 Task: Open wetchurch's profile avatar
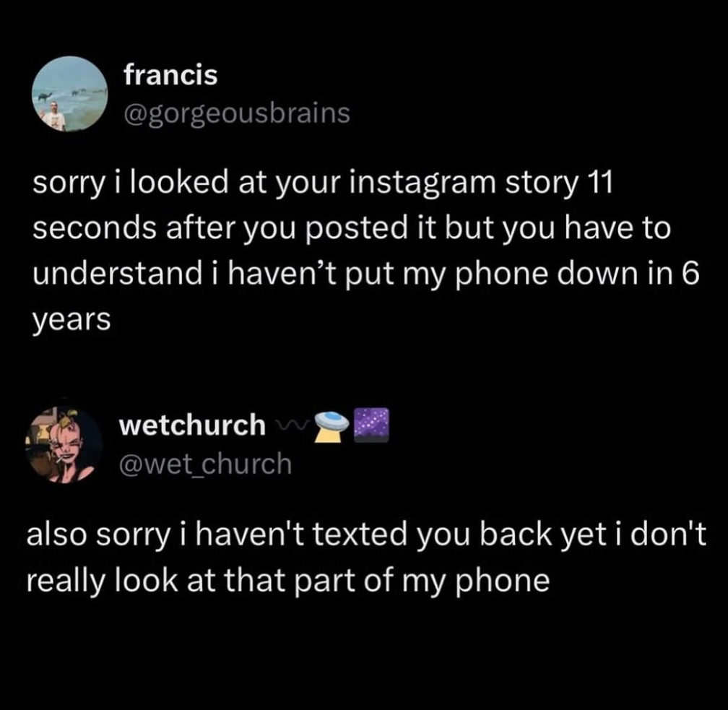click(64, 444)
